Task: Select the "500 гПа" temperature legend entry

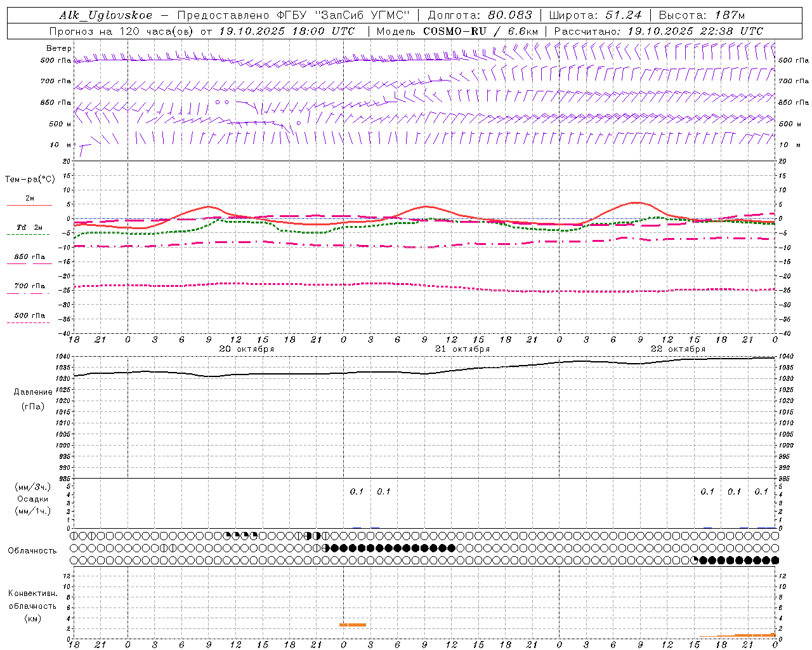Action: (30, 315)
